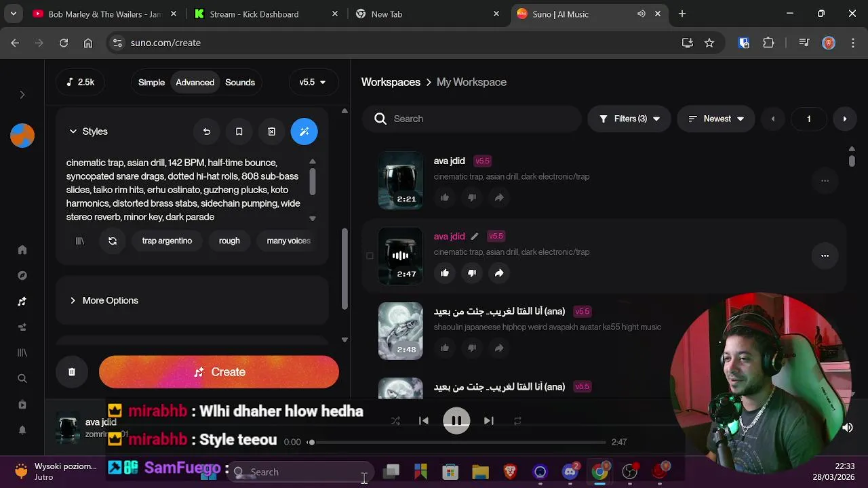Collapse the Styles section

coord(88,131)
